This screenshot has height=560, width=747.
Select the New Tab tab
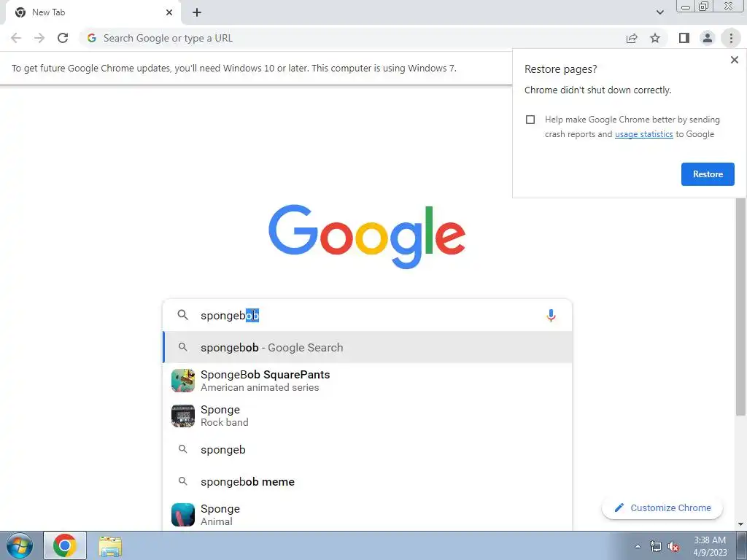[x=93, y=12]
